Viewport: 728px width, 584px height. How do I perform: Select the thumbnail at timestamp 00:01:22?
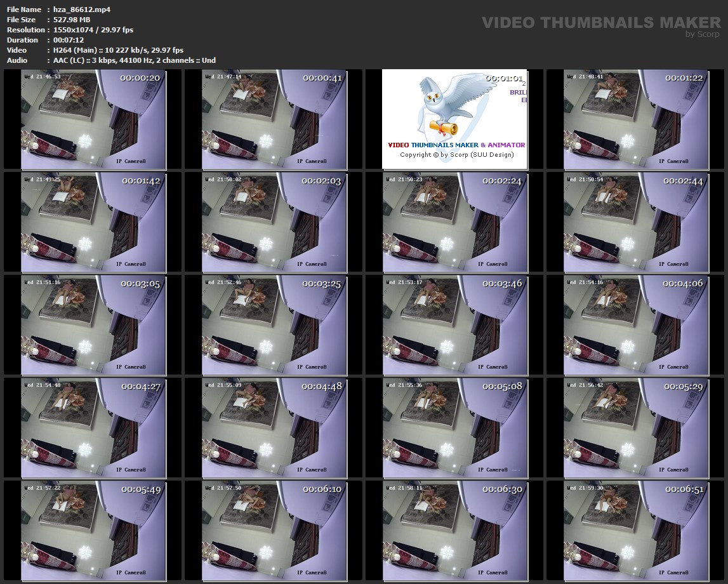(x=636, y=119)
